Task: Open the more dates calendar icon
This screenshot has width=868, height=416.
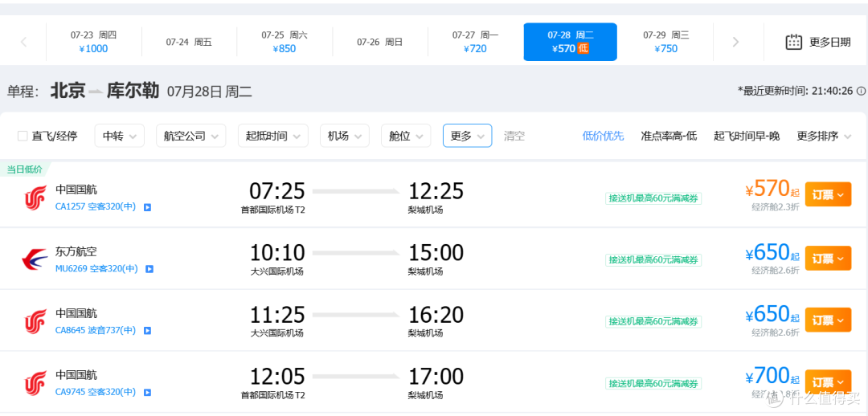Action: (794, 42)
